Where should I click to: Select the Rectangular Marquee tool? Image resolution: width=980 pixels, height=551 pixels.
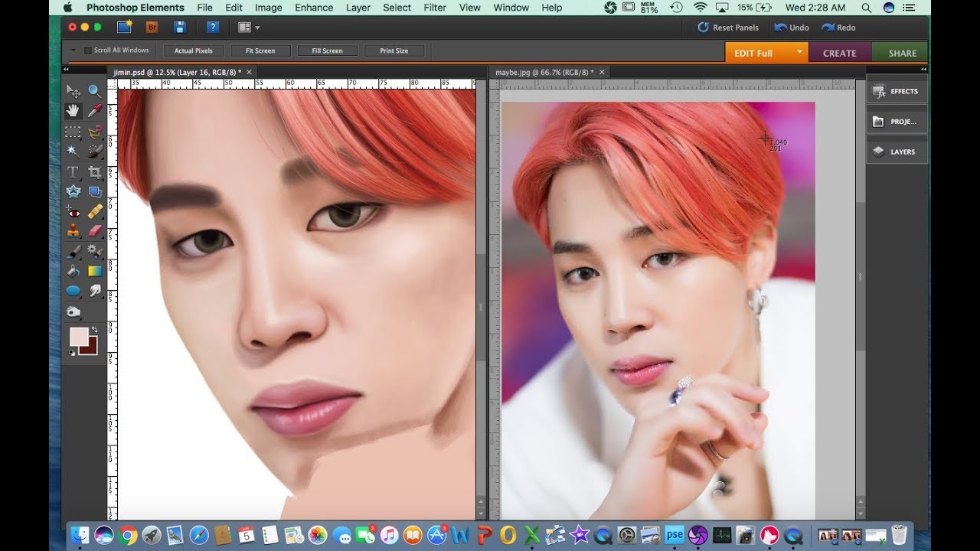point(73,132)
